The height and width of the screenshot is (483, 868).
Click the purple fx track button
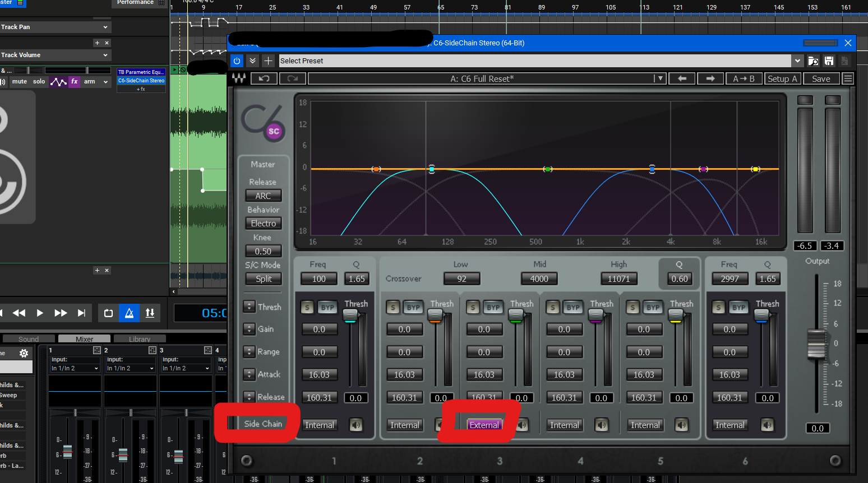tap(74, 82)
